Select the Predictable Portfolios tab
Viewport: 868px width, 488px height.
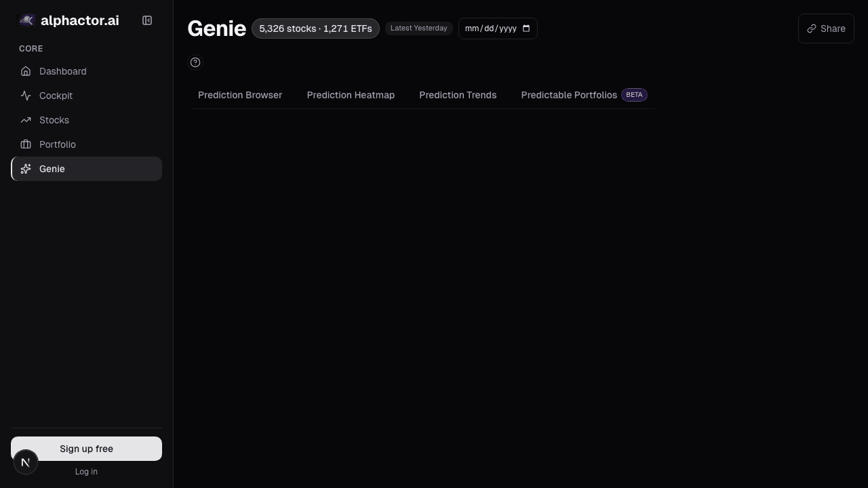pyautogui.click(x=584, y=95)
